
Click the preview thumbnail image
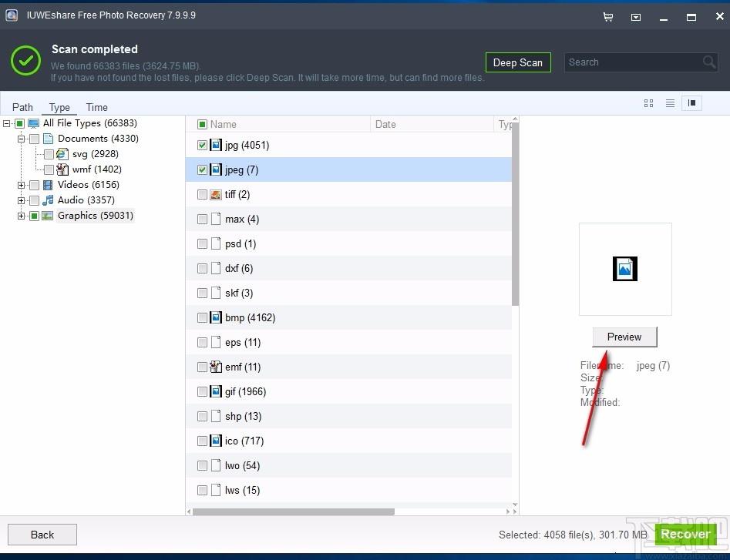(x=625, y=269)
